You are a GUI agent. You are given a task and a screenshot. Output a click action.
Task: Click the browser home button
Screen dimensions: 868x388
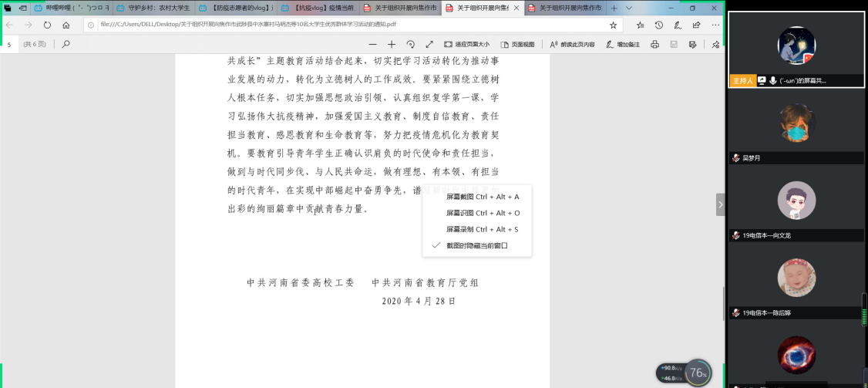[x=66, y=25]
